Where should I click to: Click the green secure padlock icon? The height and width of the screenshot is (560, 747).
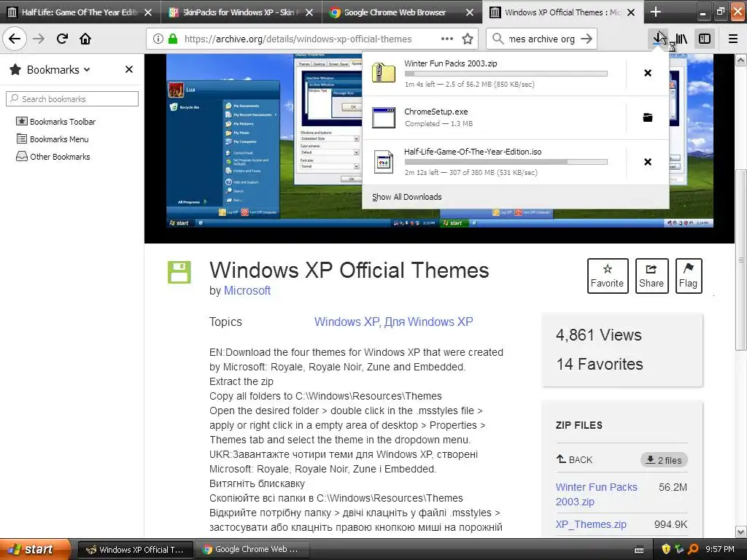coord(172,39)
